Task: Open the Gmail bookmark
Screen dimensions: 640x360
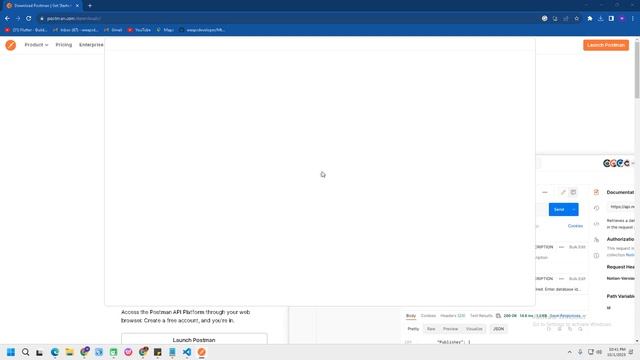Action: tap(113, 30)
